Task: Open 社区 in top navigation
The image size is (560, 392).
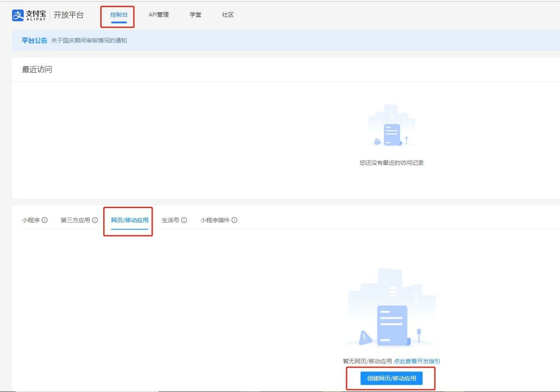Action: [228, 15]
